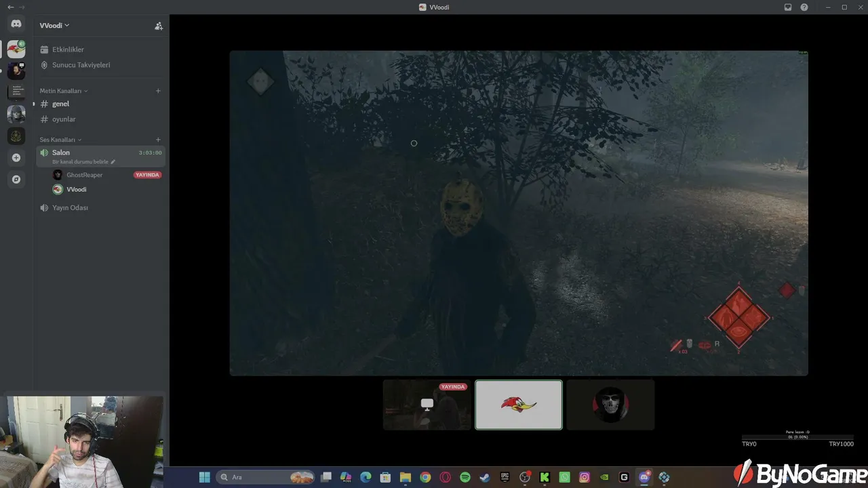Open the blue gear app in the taskbar
The image size is (868, 488).
[x=664, y=477]
